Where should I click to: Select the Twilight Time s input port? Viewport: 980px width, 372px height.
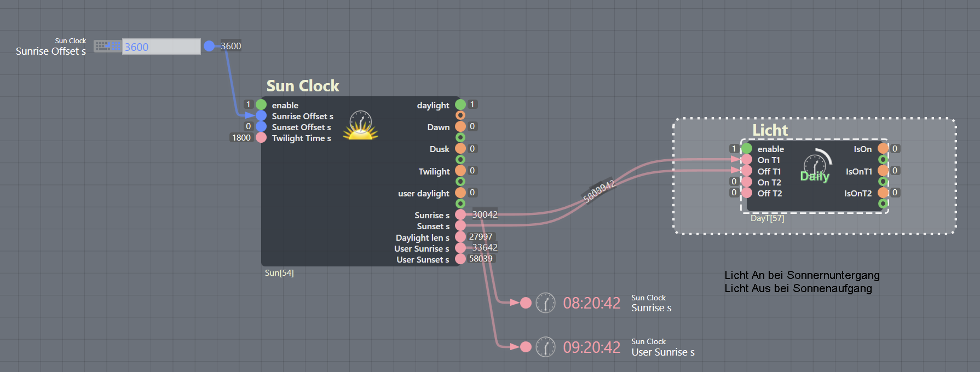[261, 138]
